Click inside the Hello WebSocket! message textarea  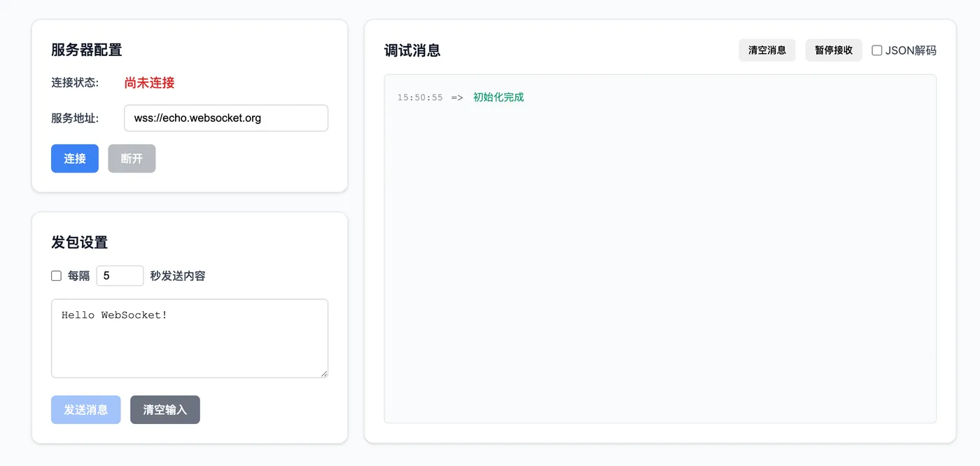tap(189, 336)
